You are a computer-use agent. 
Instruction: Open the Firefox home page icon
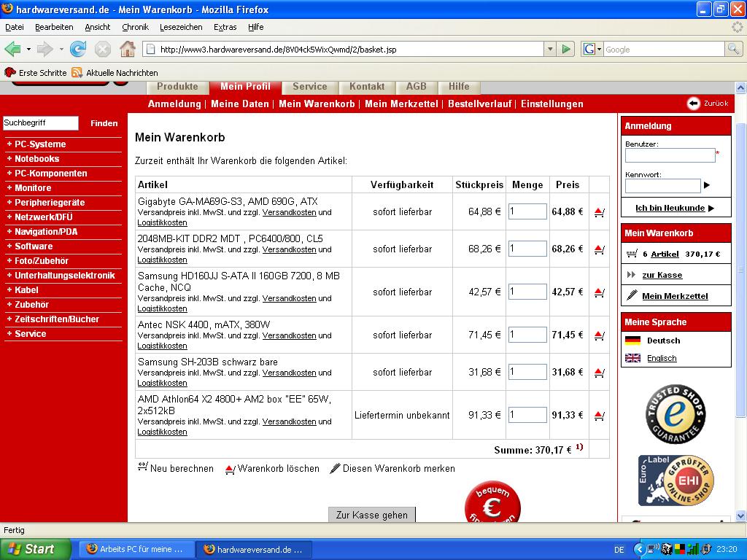click(x=127, y=49)
